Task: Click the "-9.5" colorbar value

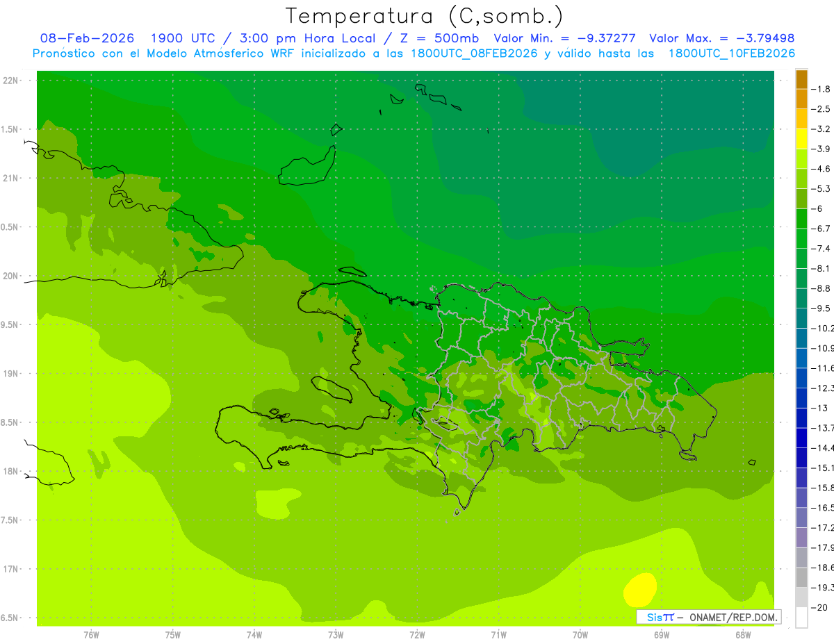Action: tap(821, 308)
